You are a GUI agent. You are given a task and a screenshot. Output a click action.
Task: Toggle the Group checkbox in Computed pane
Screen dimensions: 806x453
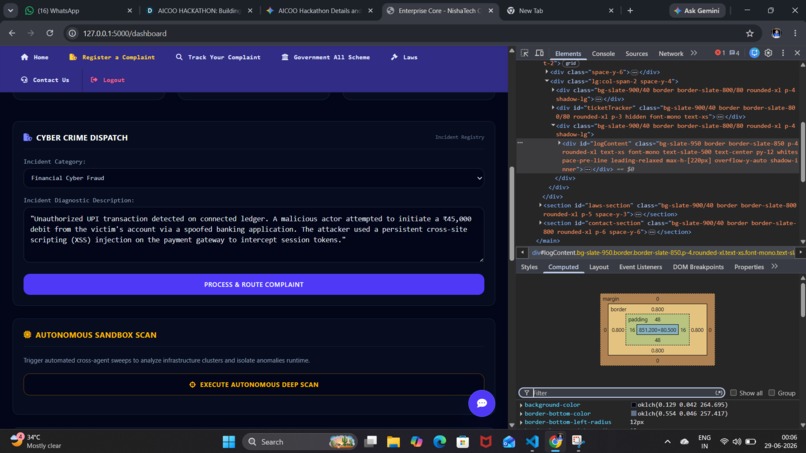772,393
